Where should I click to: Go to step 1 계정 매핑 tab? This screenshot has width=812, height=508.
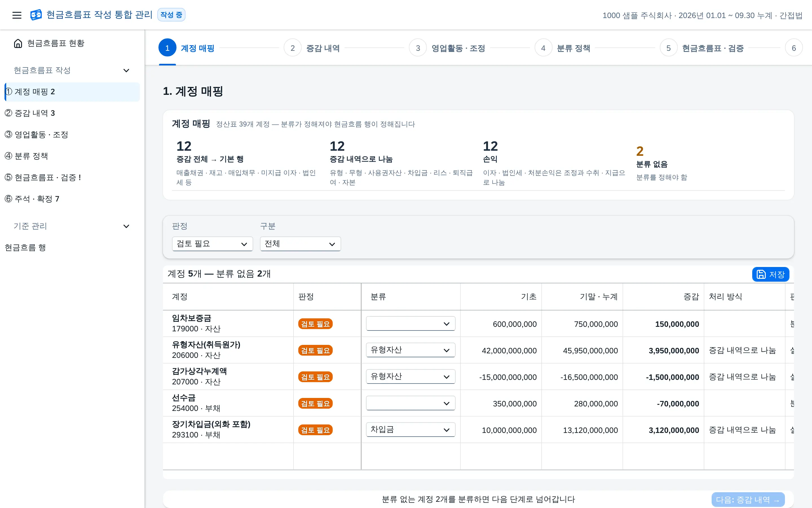coord(187,48)
